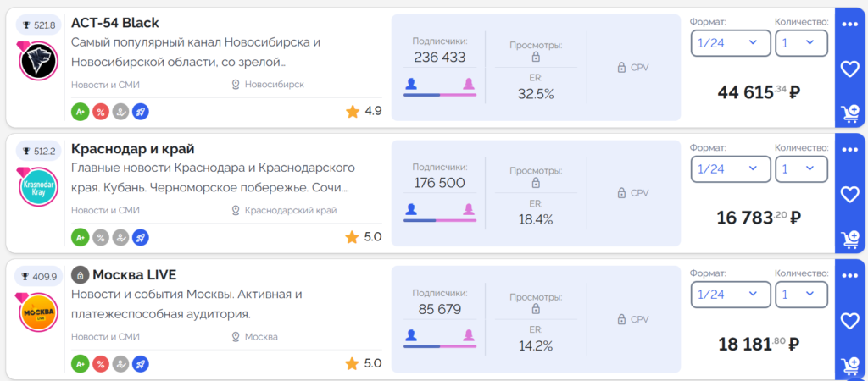Click the gender ratio bar for АСТ-54 Black
This screenshot has width=868, height=381.
(x=440, y=95)
